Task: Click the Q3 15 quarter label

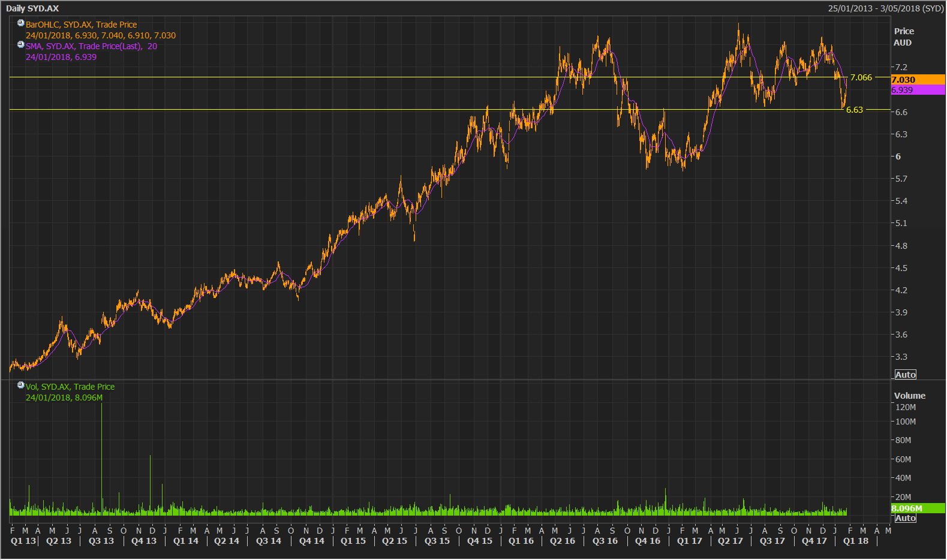Action: (437, 541)
